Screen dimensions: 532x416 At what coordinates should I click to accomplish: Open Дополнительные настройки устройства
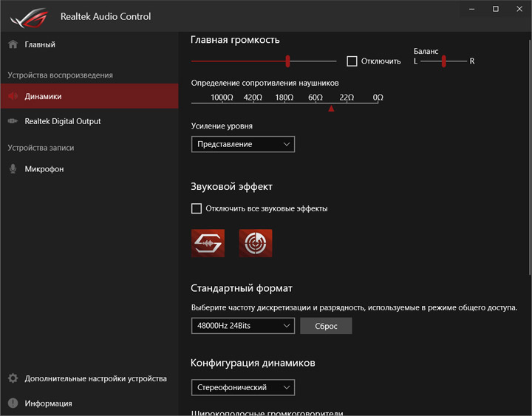coord(89,378)
